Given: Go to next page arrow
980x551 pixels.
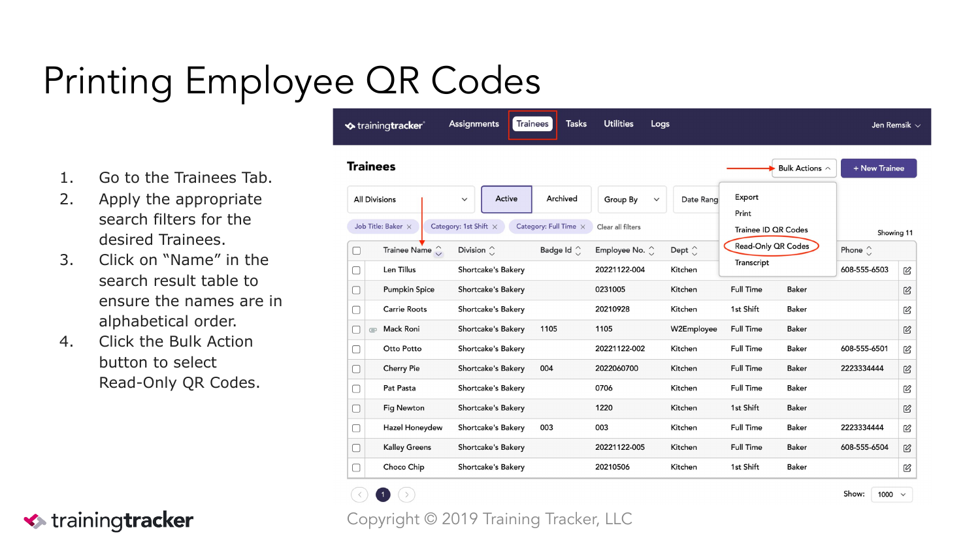Looking at the screenshot, I should click(x=406, y=495).
